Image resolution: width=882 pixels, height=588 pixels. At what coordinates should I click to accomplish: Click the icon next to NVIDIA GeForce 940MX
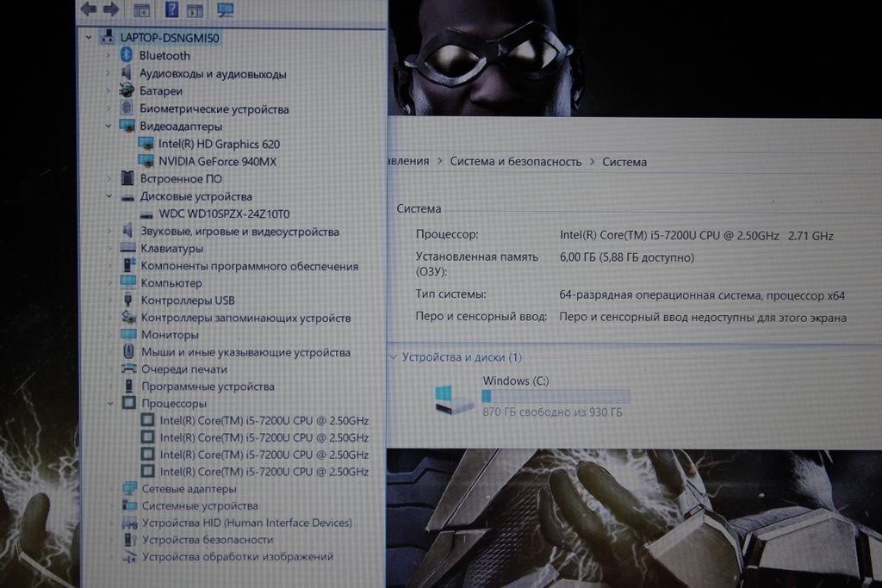pyautogui.click(x=146, y=161)
